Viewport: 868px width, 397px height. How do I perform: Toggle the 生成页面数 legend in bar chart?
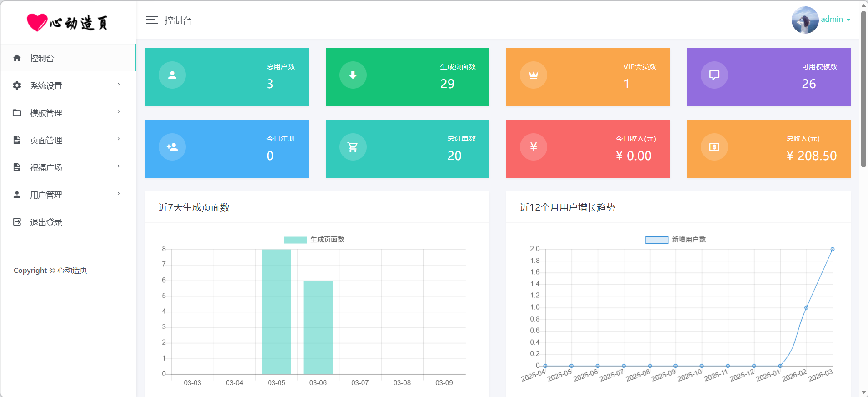click(x=314, y=240)
